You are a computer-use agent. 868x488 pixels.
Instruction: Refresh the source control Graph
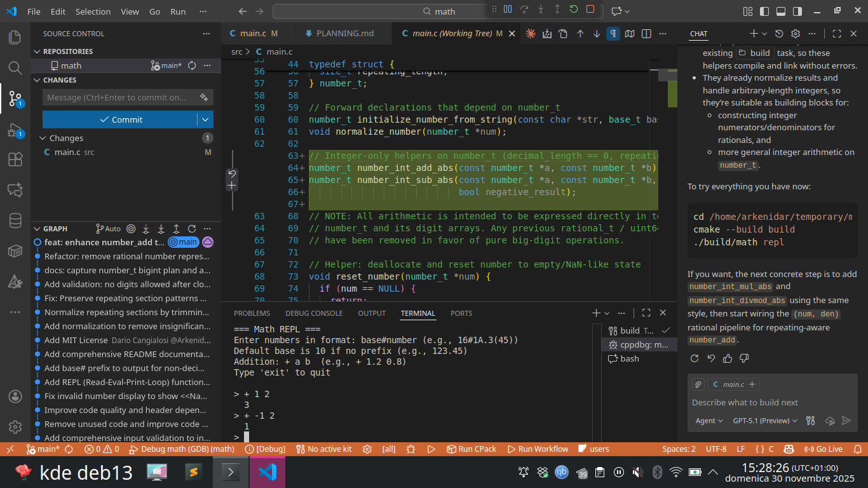[191, 229]
